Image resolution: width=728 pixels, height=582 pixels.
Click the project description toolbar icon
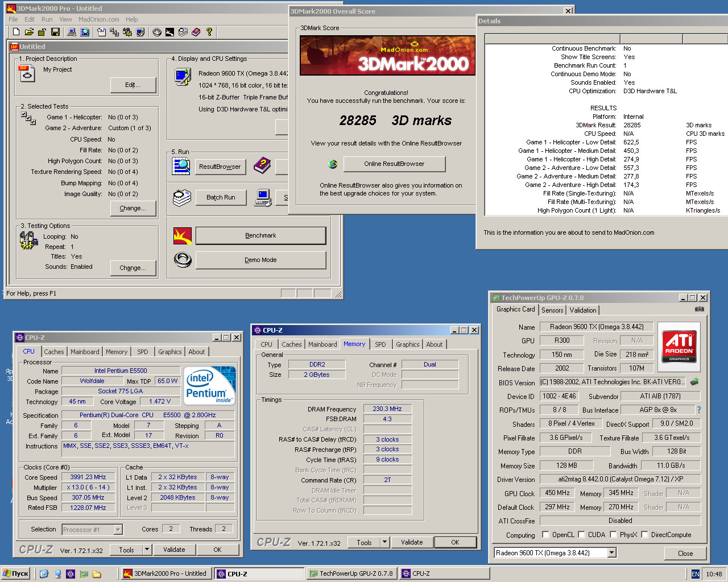pyautogui.click(x=101, y=32)
